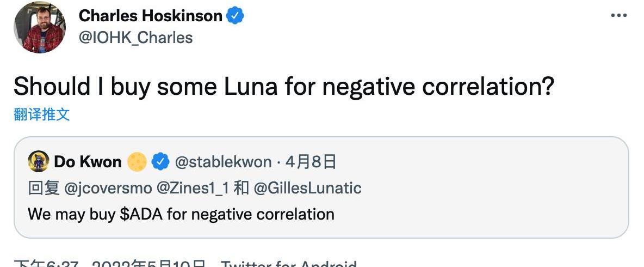Click Do Kwon's blue verified badge
This screenshot has height=267, width=644.
[159, 162]
